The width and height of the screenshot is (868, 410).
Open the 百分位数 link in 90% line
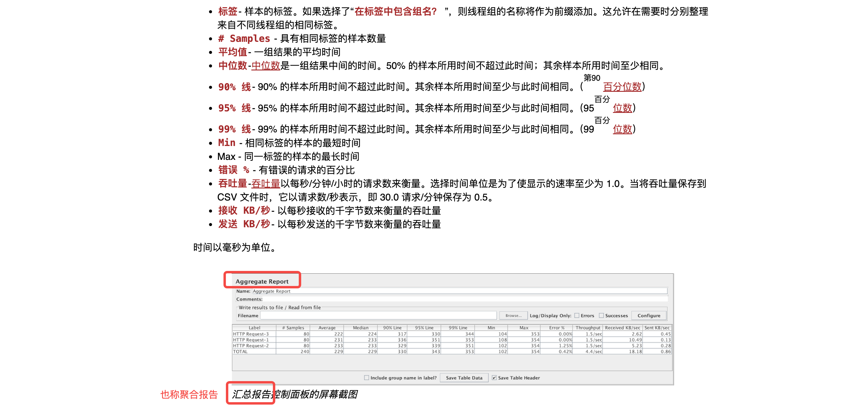click(622, 87)
